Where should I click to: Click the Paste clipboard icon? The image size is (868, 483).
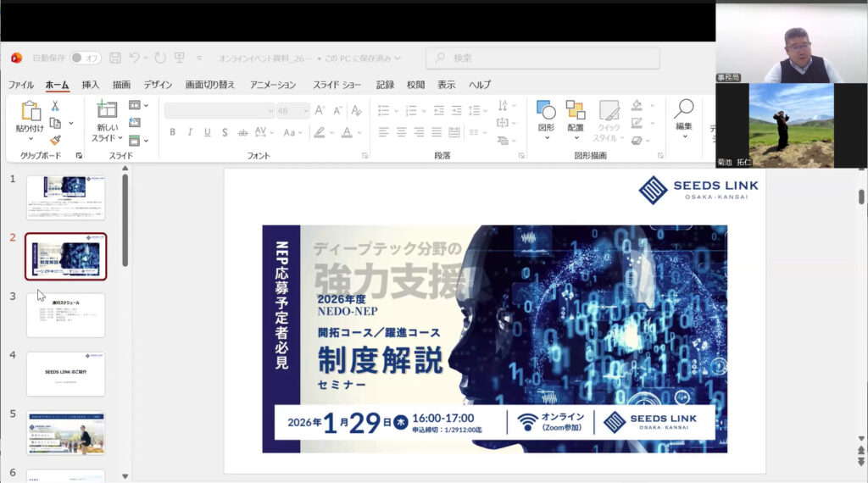coord(30,111)
